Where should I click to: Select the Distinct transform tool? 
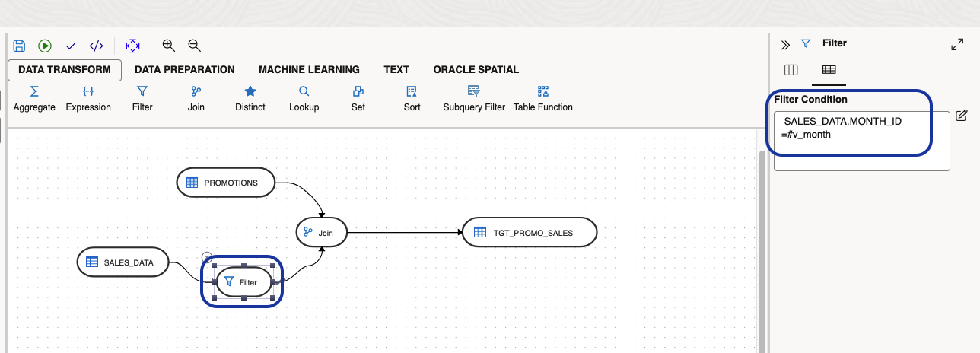[x=250, y=99]
